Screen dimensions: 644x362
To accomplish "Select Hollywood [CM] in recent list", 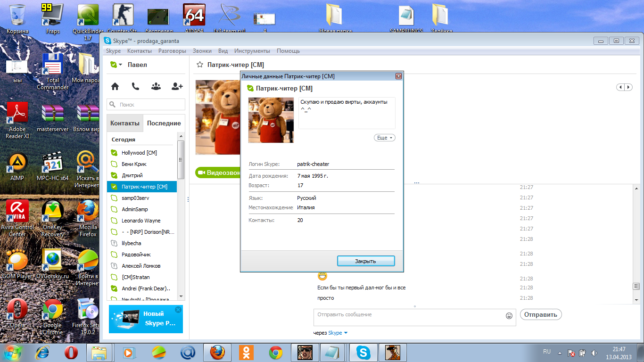I will (x=142, y=153).
